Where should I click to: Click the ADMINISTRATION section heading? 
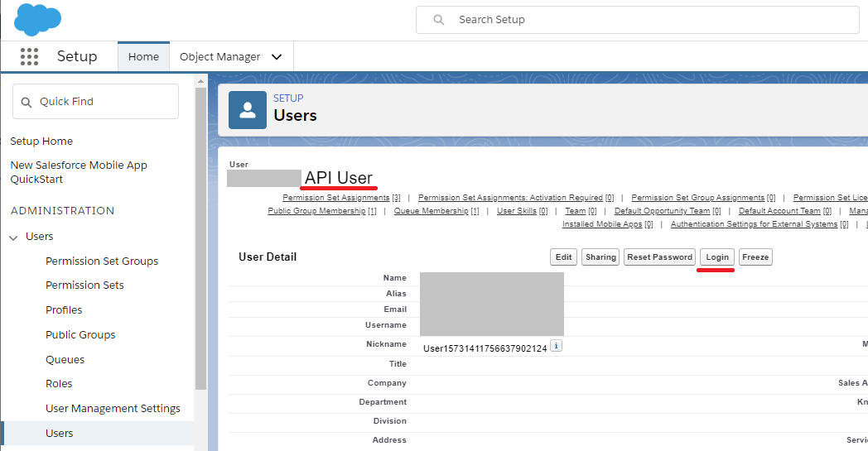(x=63, y=211)
